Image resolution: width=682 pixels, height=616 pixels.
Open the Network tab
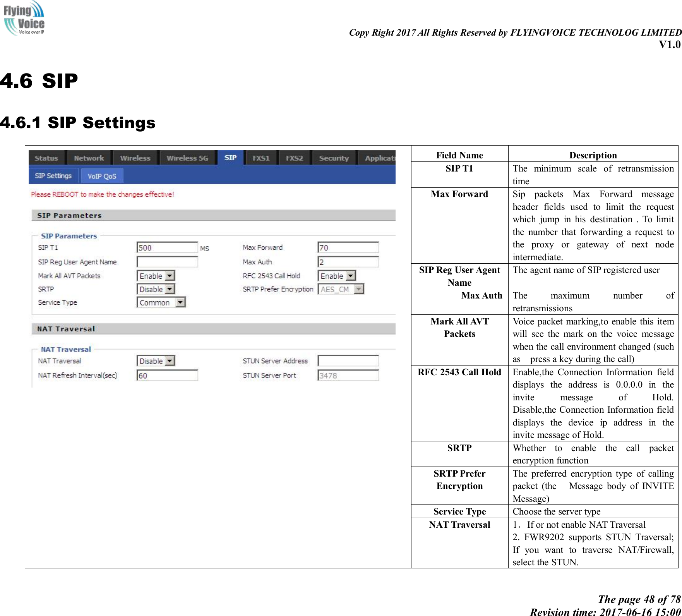pos(89,158)
